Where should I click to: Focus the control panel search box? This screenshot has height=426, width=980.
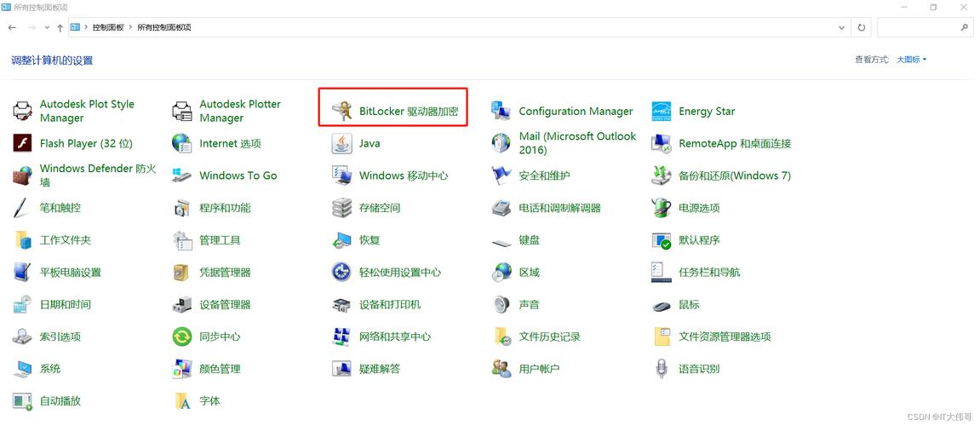point(924,27)
